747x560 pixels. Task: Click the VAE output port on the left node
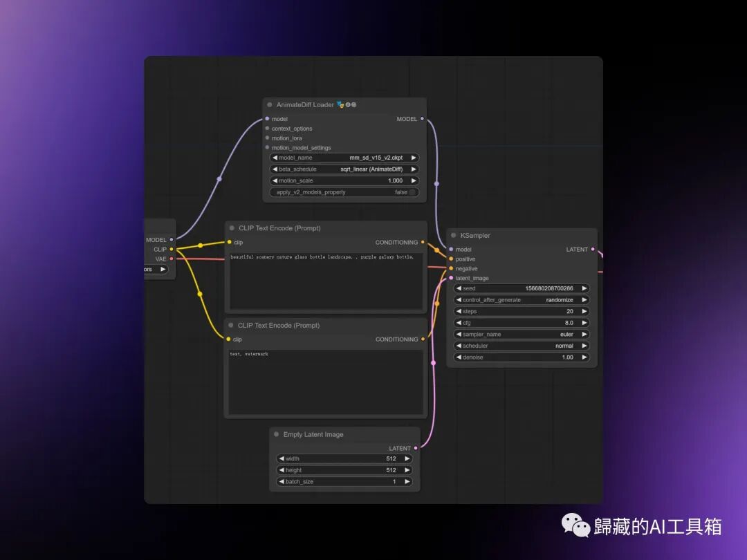point(172,259)
